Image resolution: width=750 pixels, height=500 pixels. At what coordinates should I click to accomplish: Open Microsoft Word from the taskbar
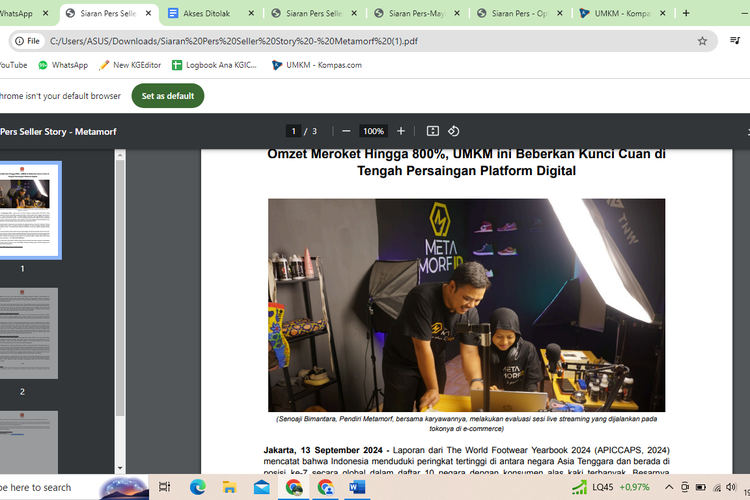coord(357,487)
